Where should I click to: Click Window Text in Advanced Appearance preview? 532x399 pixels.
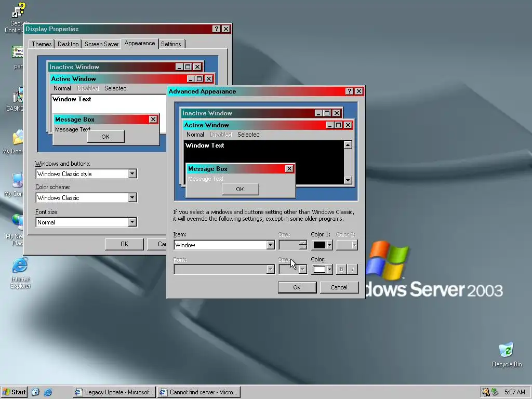click(205, 145)
